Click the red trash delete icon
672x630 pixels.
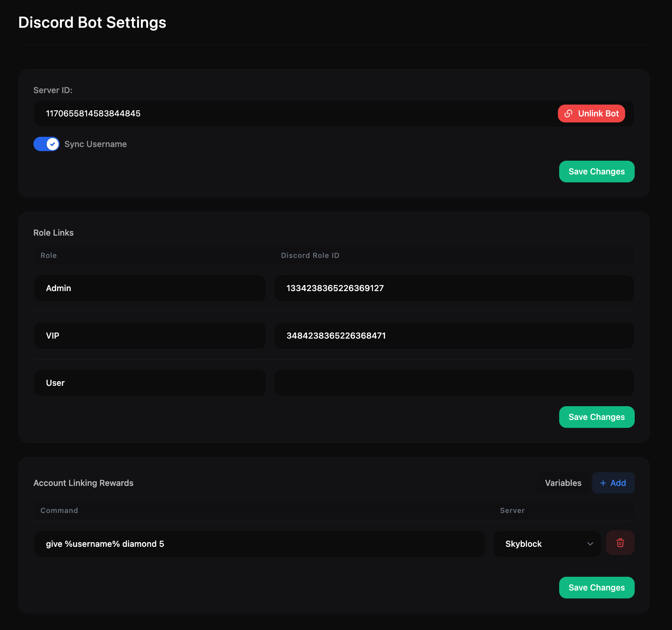(x=620, y=543)
